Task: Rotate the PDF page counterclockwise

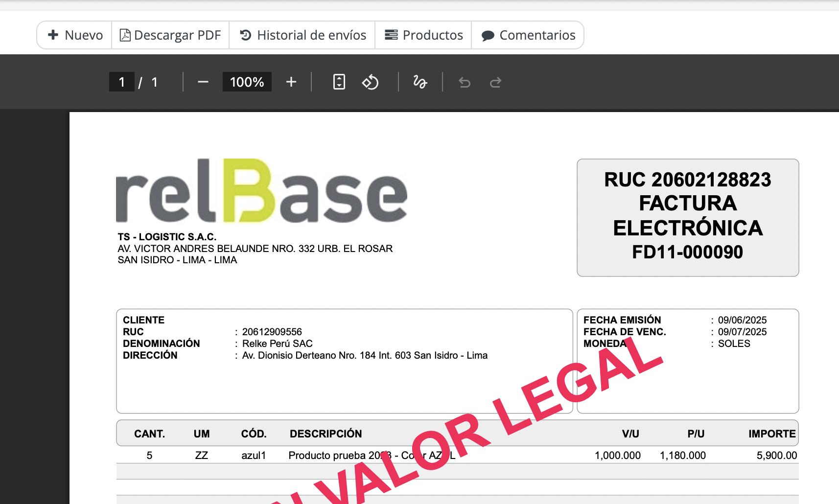Action: (371, 82)
